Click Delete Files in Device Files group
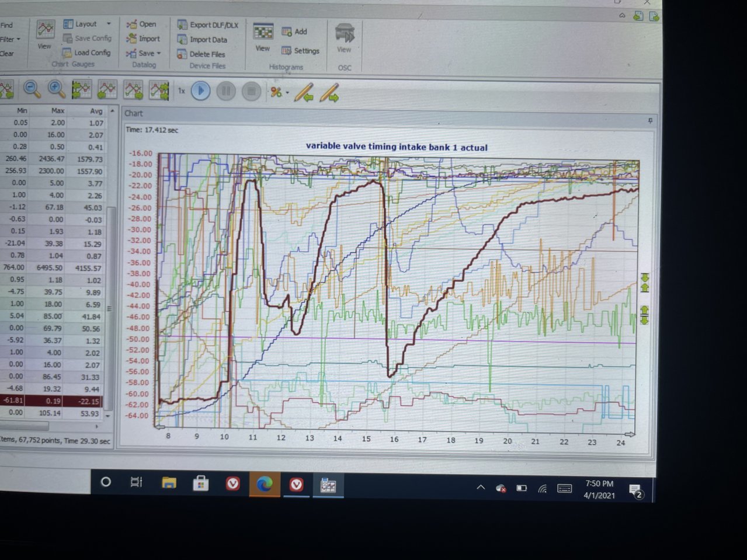Screen dimensions: 747x560 coord(201,54)
